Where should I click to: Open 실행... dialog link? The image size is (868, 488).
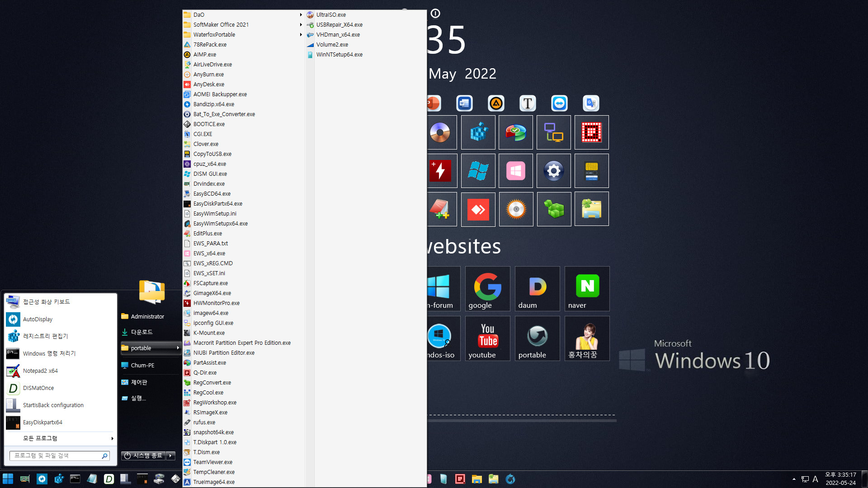click(x=151, y=398)
